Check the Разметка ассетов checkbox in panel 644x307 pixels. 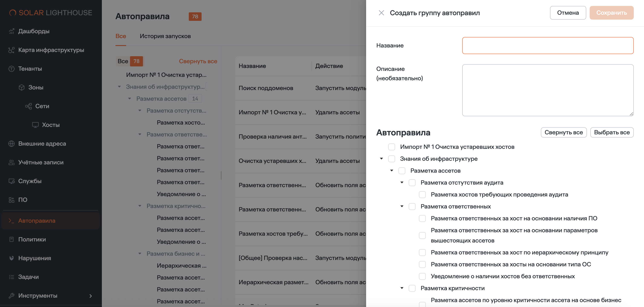coord(402,171)
